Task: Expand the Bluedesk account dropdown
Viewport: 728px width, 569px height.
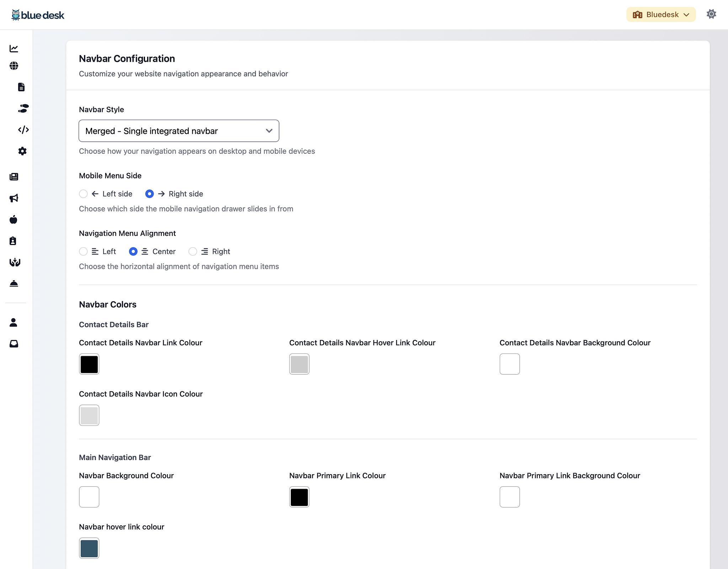Action: 661,15
